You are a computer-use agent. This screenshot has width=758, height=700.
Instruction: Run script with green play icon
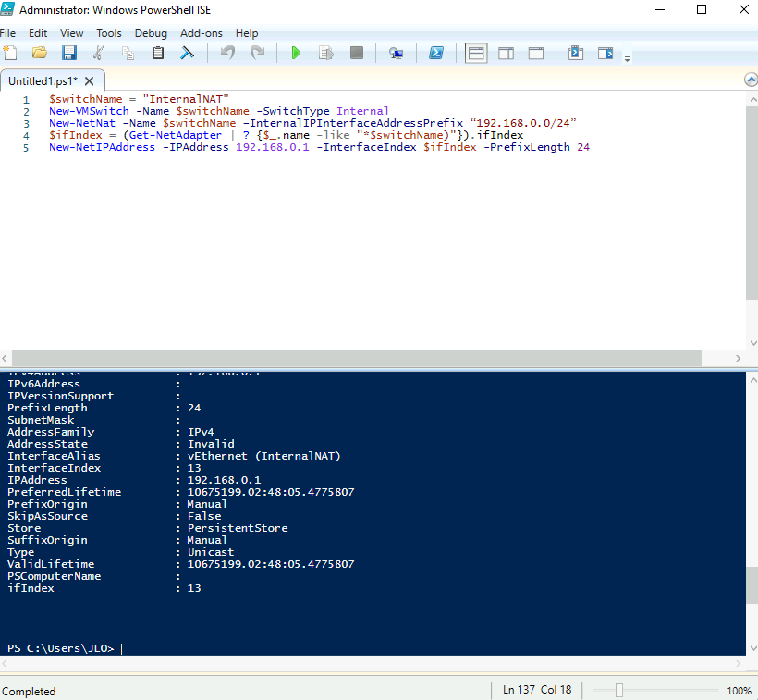click(296, 53)
